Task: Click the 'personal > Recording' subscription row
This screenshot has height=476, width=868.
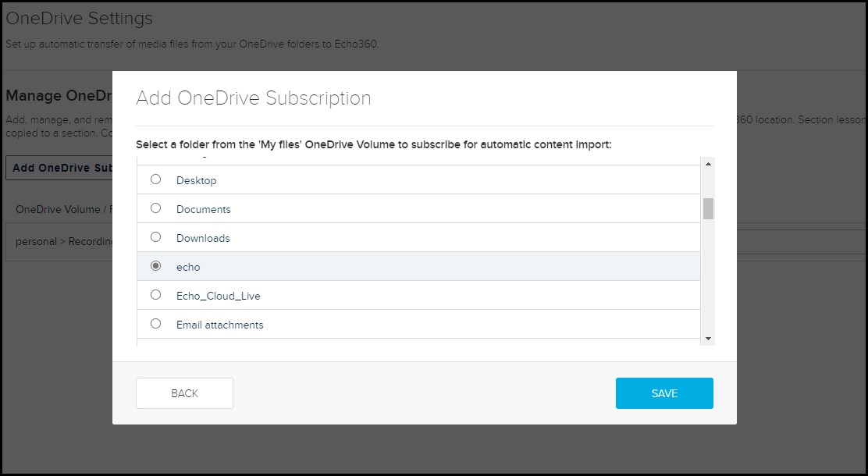Action: pos(59,241)
